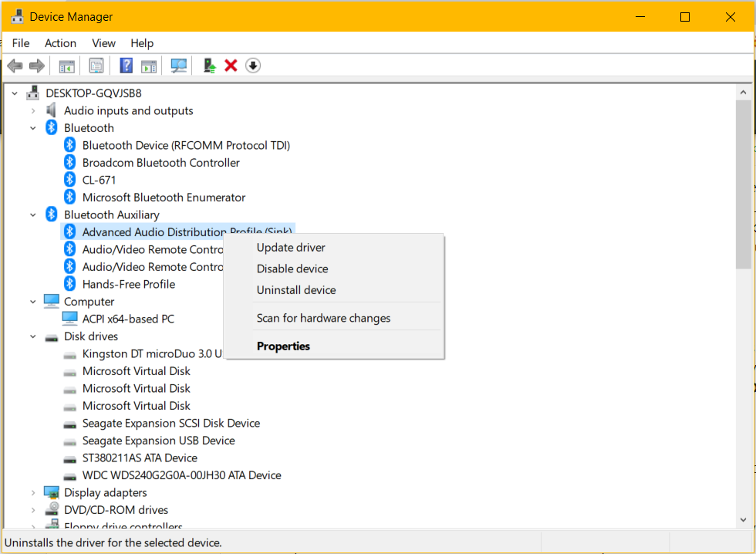Click the down-arrow Disable device toolbar icon
Screen dimensions: 756x554
(x=253, y=66)
